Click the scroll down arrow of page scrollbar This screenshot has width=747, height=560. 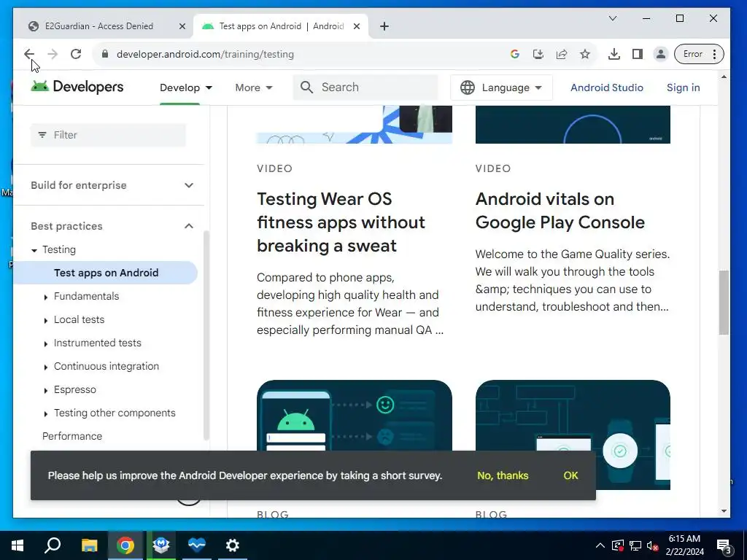[x=724, y=511]
